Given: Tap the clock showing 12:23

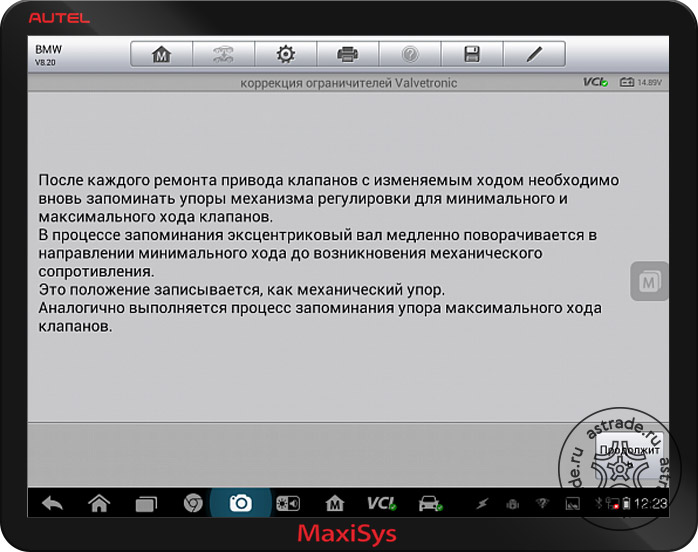Looking at the screenshot, I should (650, 503).
